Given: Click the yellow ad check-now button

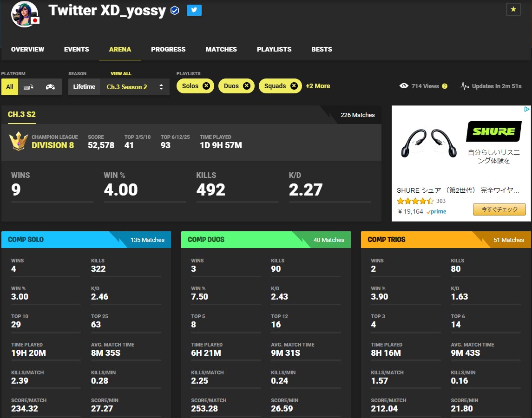Looking at the screenshot, I should (x=499, y=209).
